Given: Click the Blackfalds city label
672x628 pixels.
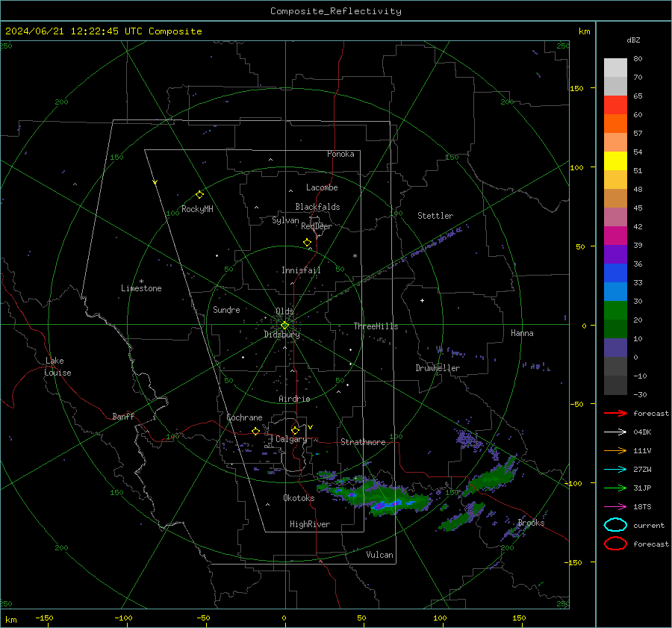Looking at the screenshot, I should click(317, 207).
